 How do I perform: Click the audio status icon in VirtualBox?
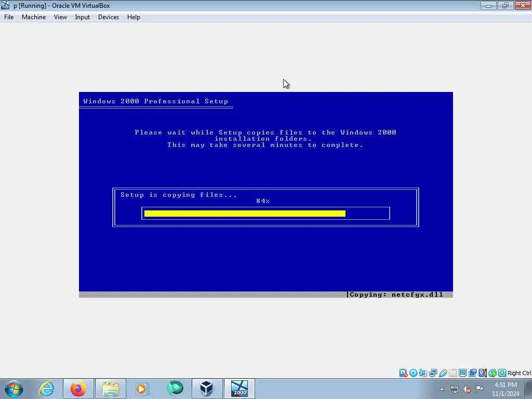[423, 373]
